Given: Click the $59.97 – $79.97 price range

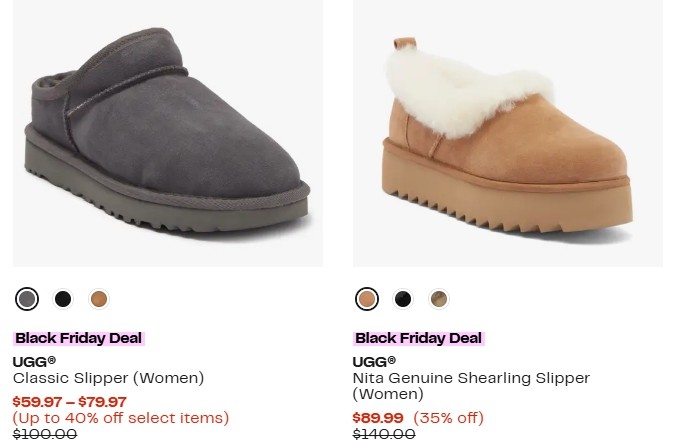Looking at the screenshot, I should (69, 402).
